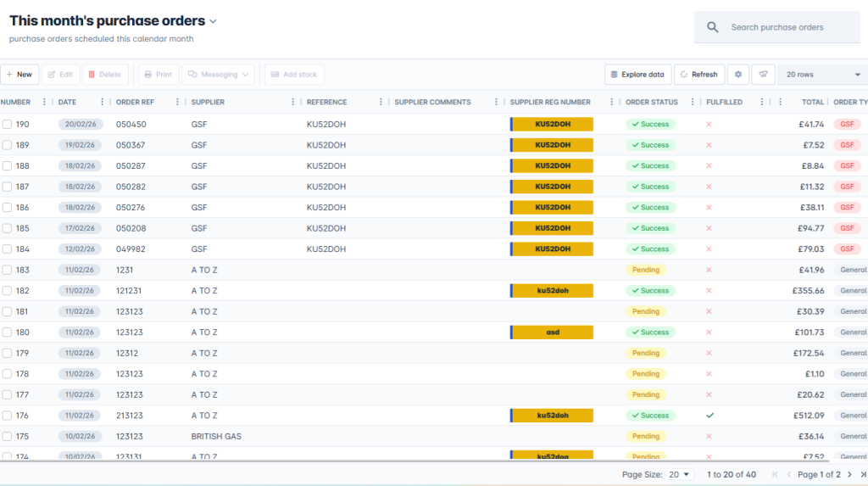Click the Refresh button
Viewport: 868px width, 486px height.
tap(699, 75)
